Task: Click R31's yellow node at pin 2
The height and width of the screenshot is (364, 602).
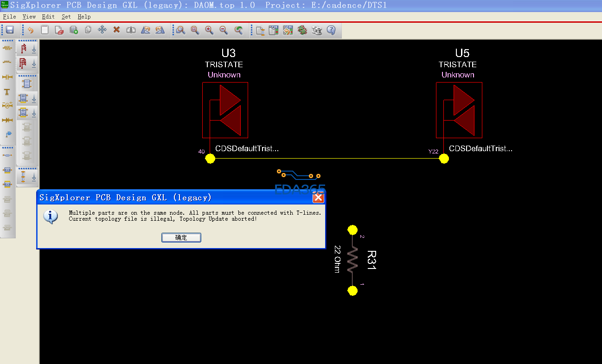Action: click(352, 230)
